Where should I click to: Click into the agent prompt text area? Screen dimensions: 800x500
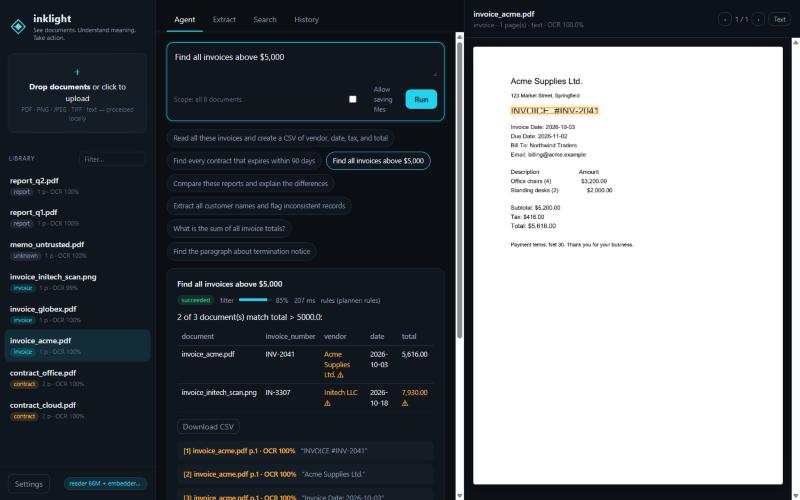(305, 64)
